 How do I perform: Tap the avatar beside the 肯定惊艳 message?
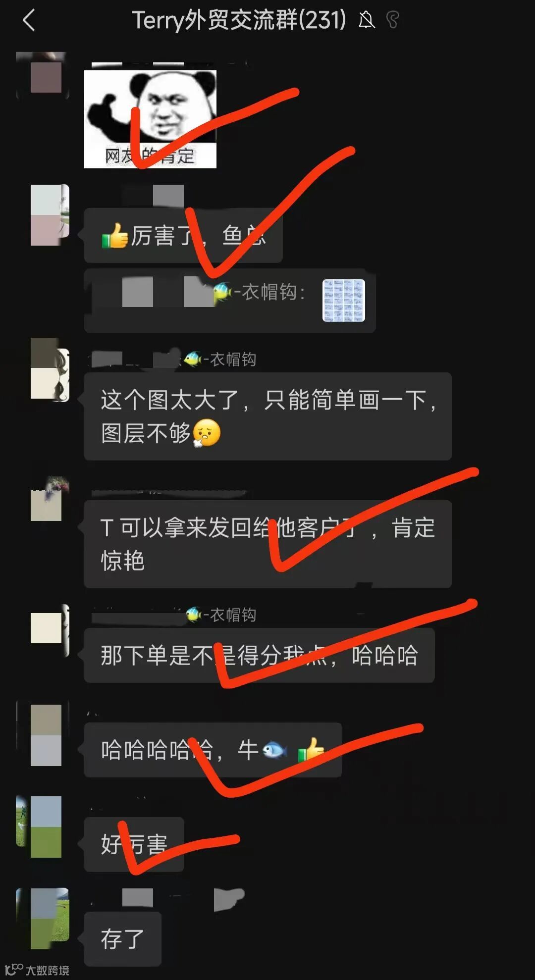pyautogui.click(x=50, y=499)
